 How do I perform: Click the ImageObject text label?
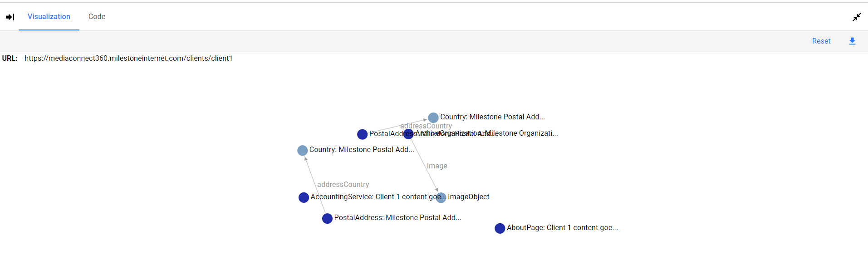tap(469, 197)
